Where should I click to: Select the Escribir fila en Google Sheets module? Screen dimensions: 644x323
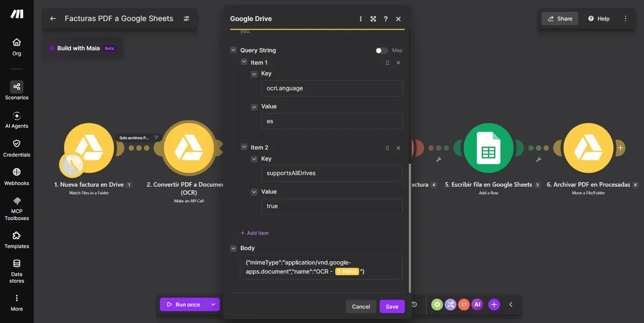pos(488,148)
